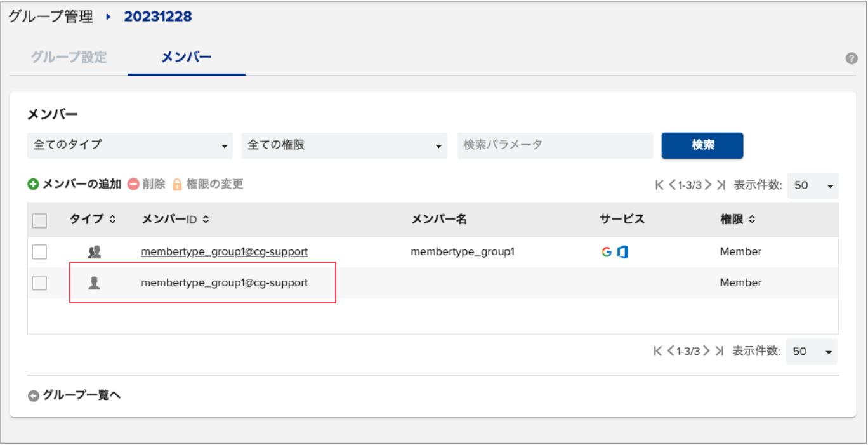Sort by 権限 column arrows
868x445 pixels.
point(752,220)
